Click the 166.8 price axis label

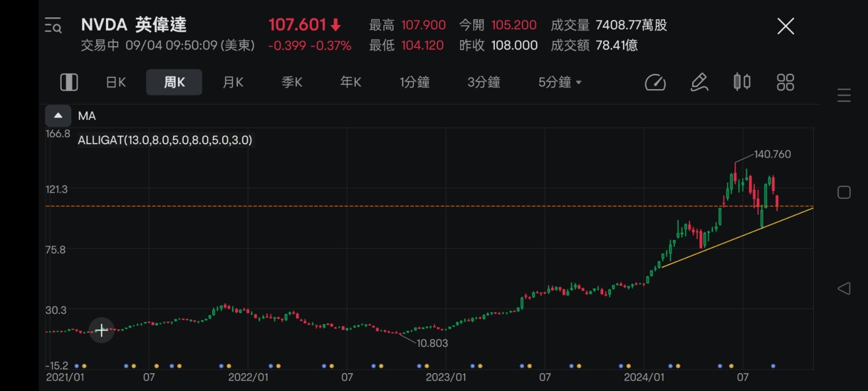coord(58,134)
